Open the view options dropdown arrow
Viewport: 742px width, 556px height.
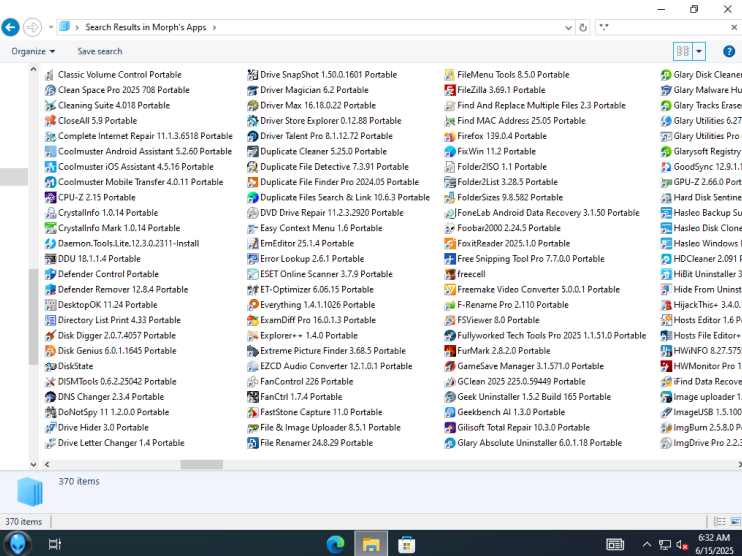tap(699, 51)
